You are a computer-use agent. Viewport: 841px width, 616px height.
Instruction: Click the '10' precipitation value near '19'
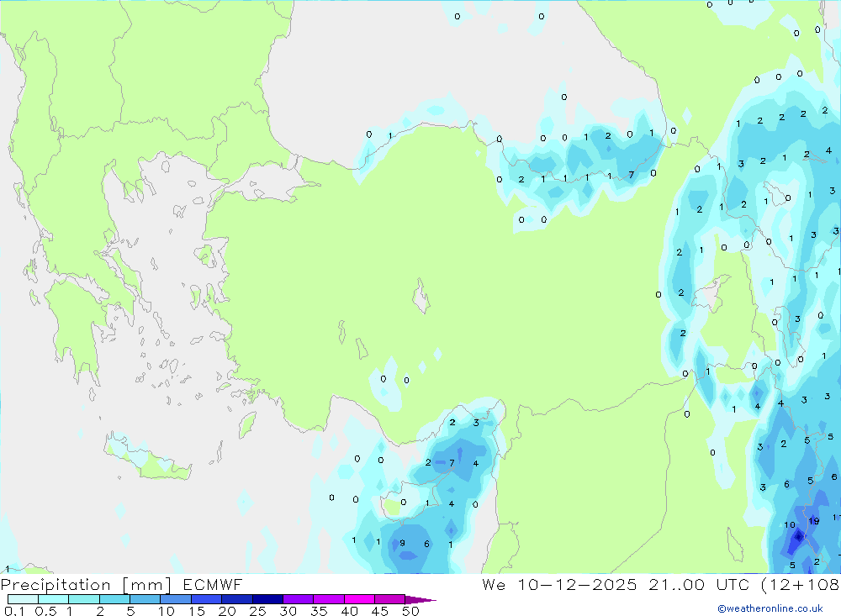(790, 525)
